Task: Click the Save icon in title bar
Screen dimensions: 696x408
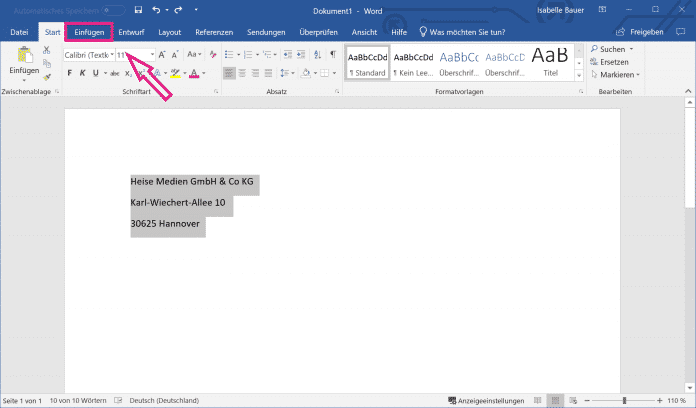Action: (x=137, y=11)
